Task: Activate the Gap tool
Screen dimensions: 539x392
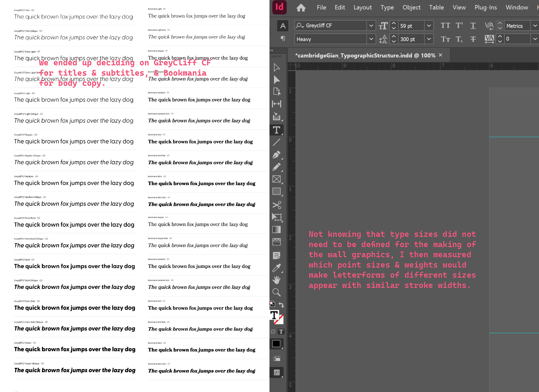Action: [277, 104]
